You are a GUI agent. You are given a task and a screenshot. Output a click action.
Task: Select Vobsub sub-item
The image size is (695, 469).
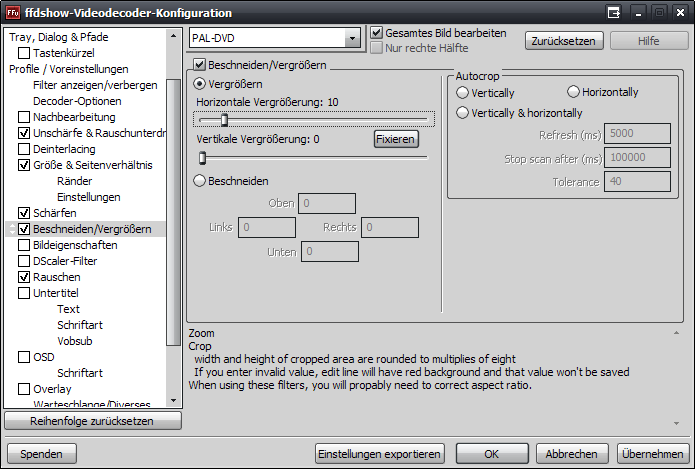click(74, 341)
